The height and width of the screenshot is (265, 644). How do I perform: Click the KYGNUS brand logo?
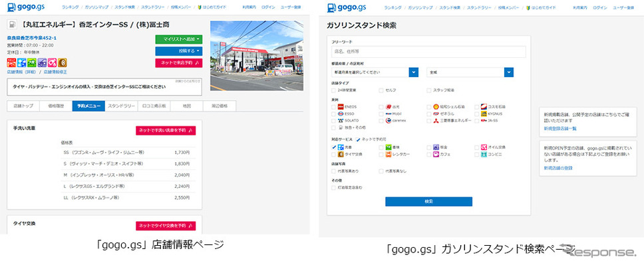(x=484, y=114)
